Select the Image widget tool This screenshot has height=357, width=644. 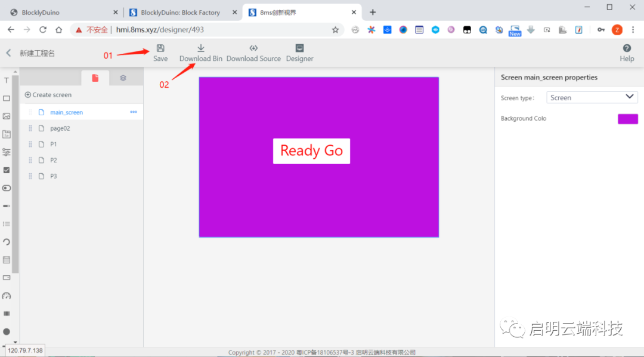click(7, 116)
